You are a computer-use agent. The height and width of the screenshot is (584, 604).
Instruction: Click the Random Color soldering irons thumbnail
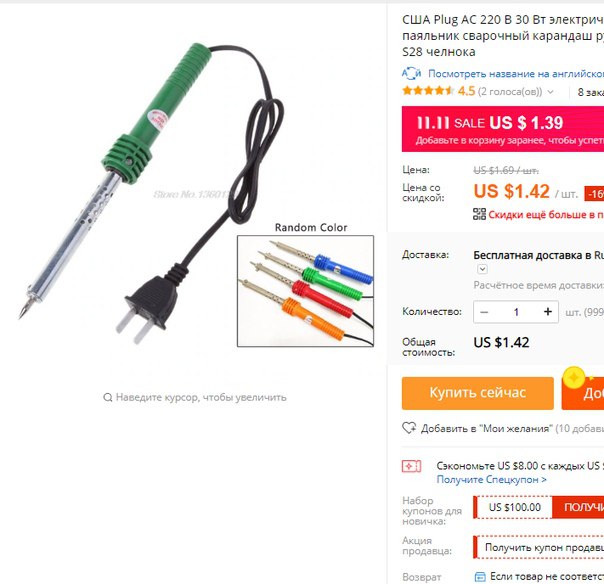pos(305,291)
